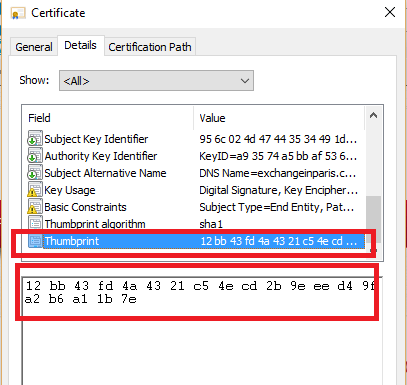Select the Subject Key Identifier field
This screenshot has width=407, height=385.
tap(96, 139)
